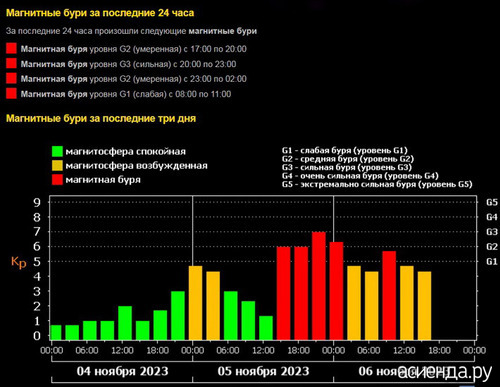Click red legend swatch for магнитная буря

point(57,180)
